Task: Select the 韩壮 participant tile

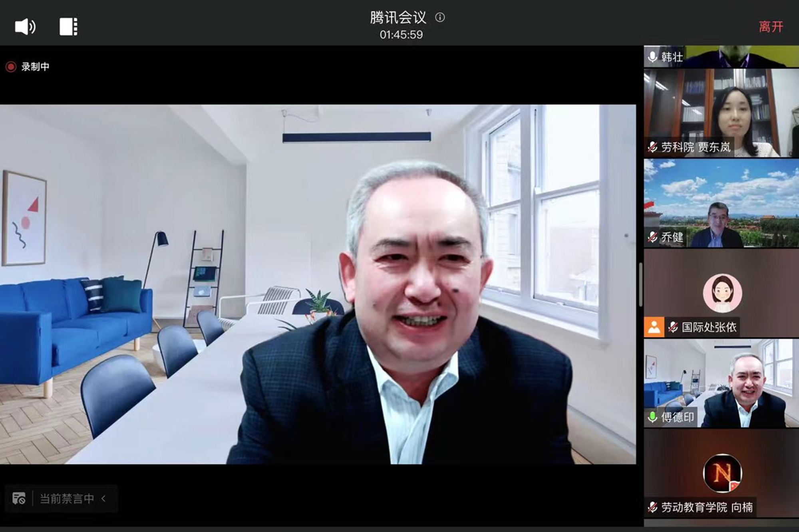Action: pos(721,56)
